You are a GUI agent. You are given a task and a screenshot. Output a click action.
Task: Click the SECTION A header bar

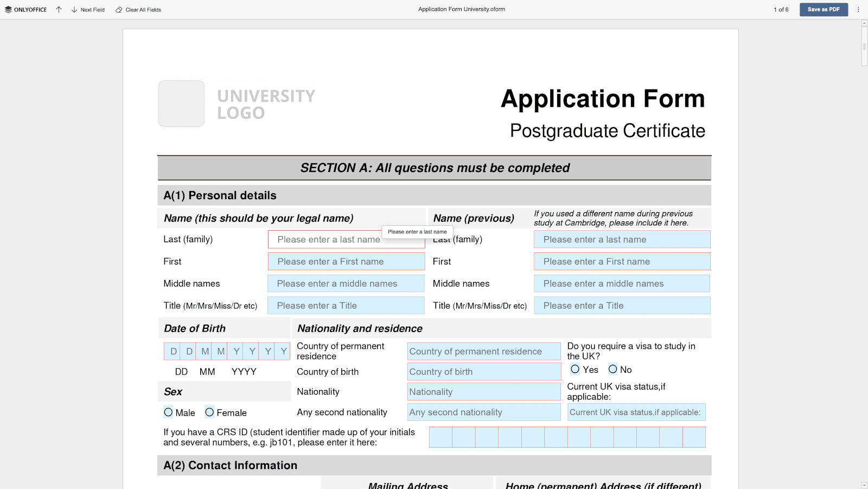435,168
